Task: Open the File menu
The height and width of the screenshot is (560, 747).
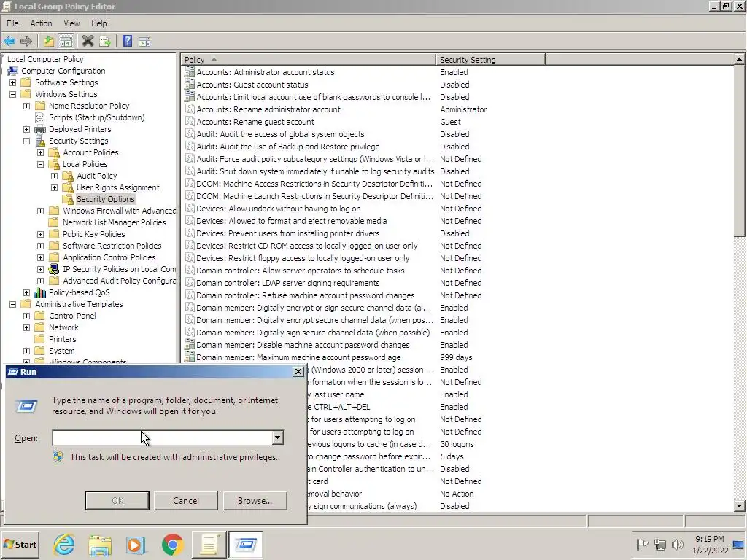Action: 12,23
